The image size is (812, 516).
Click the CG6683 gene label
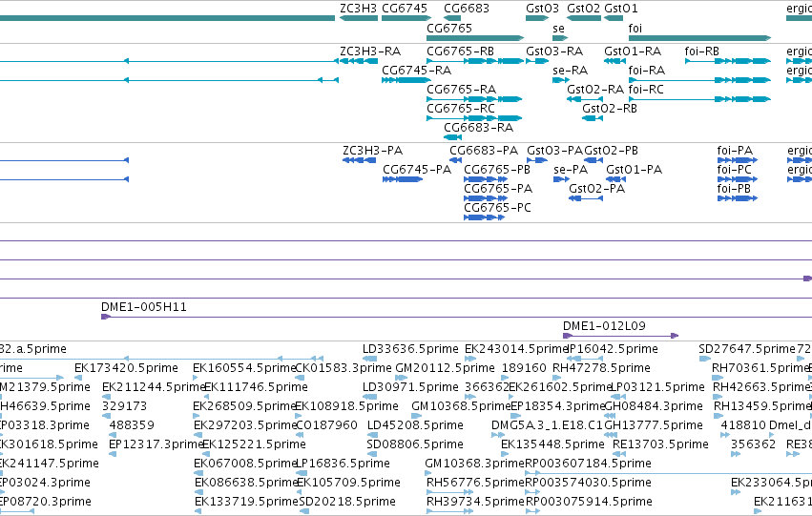click(466, 9)
